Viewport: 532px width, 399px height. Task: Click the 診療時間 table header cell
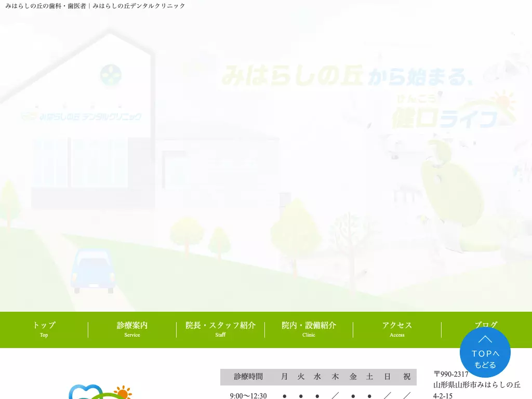pyautogui.click(x=248, y=377)
